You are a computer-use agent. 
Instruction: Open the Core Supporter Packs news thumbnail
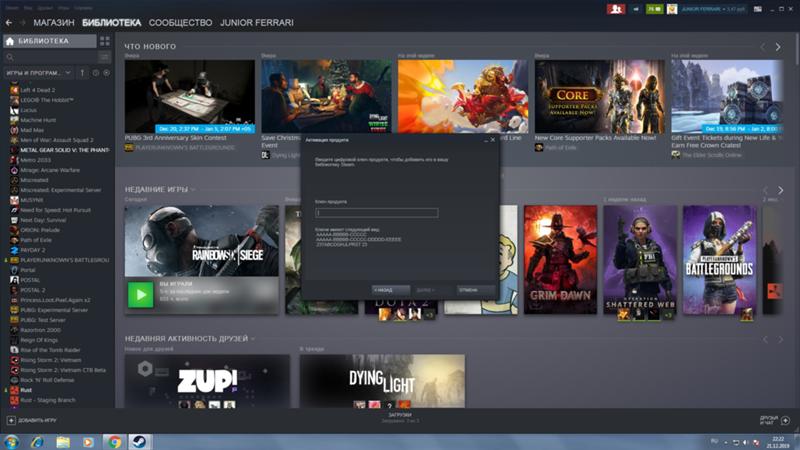coord(599,96)
